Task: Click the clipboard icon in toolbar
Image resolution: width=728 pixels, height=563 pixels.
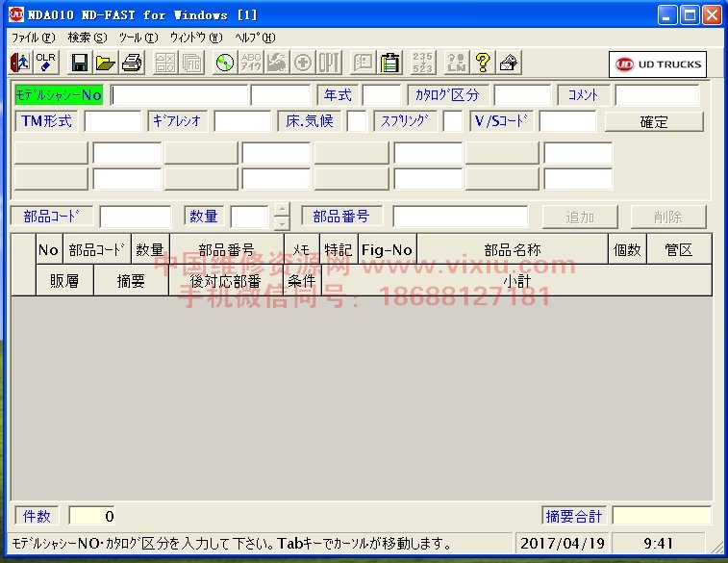Action: pos(390,64)
